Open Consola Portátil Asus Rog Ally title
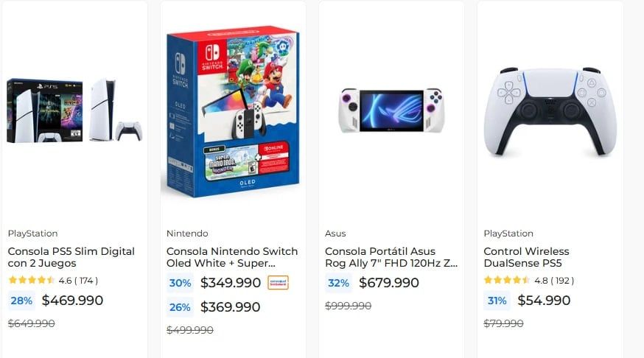 (x=391, y=257)
